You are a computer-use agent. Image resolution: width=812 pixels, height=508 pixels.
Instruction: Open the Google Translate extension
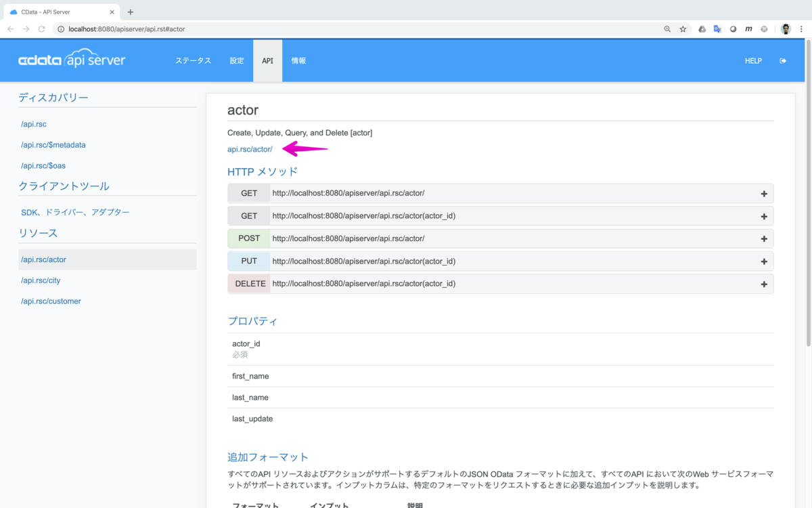pyautogui.click(x=717, y=29)
